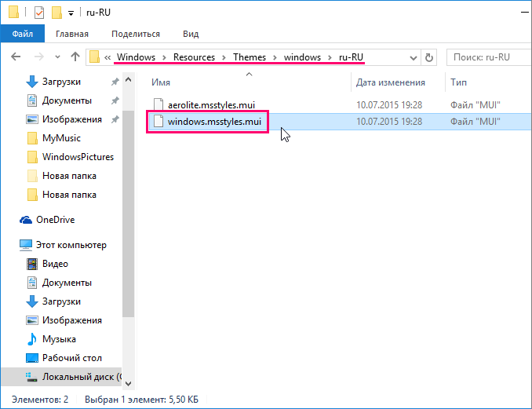Click navigation pane scrollbar thumb
Screen dimensions: 532x409
coord(128,214)
